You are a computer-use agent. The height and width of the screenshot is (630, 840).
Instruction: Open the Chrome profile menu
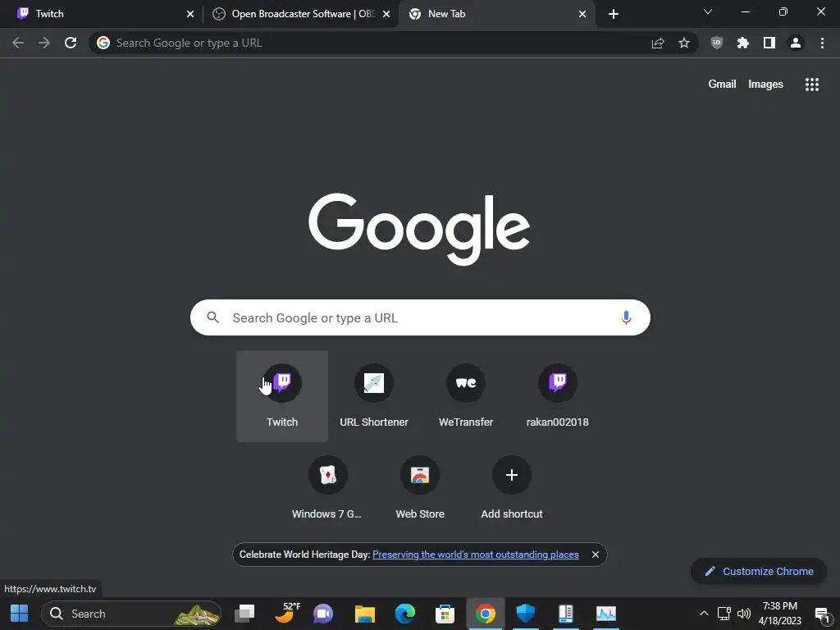click(796, 43)
